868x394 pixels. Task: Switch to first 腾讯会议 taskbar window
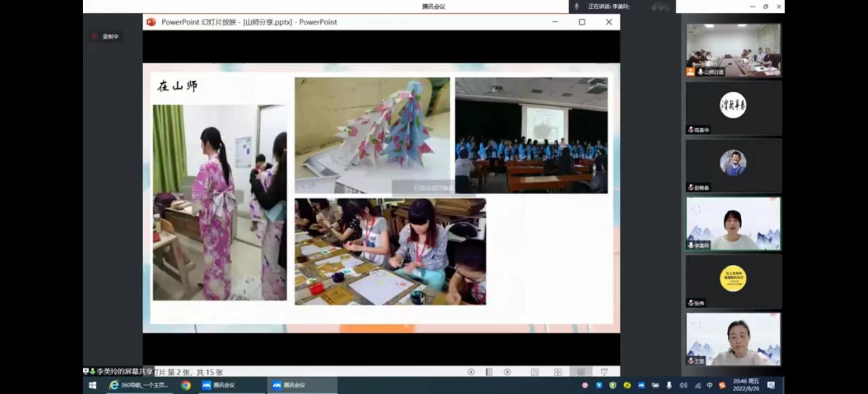tap(219, 385)
